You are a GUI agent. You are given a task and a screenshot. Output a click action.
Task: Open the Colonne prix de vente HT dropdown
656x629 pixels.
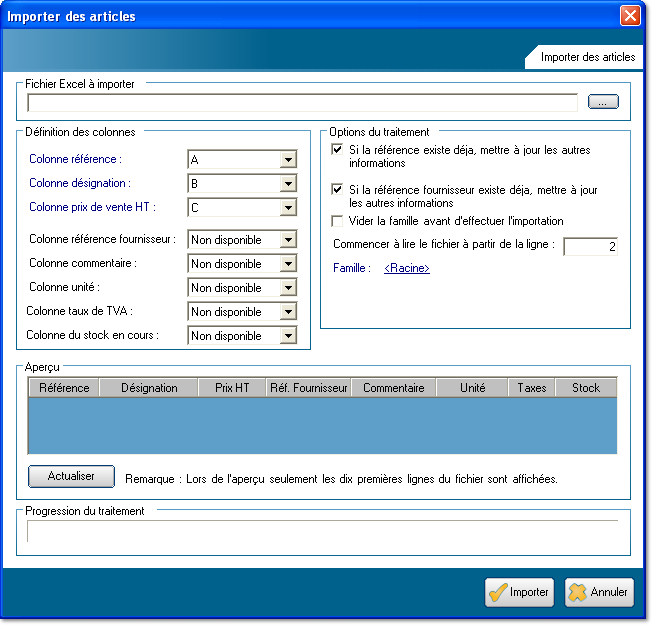point(288,208)
